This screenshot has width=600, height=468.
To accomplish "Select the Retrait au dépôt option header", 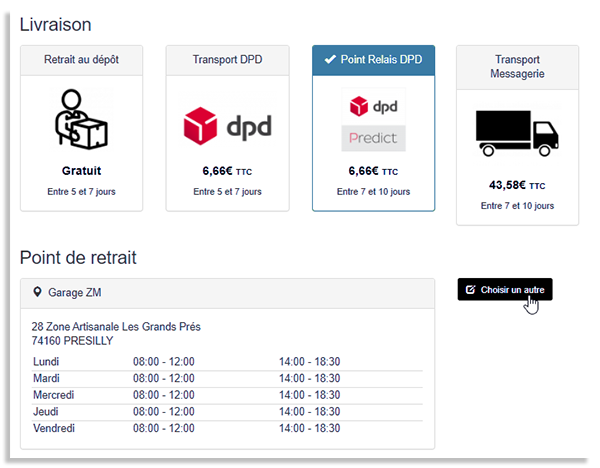I will click(x=81, y=59).
